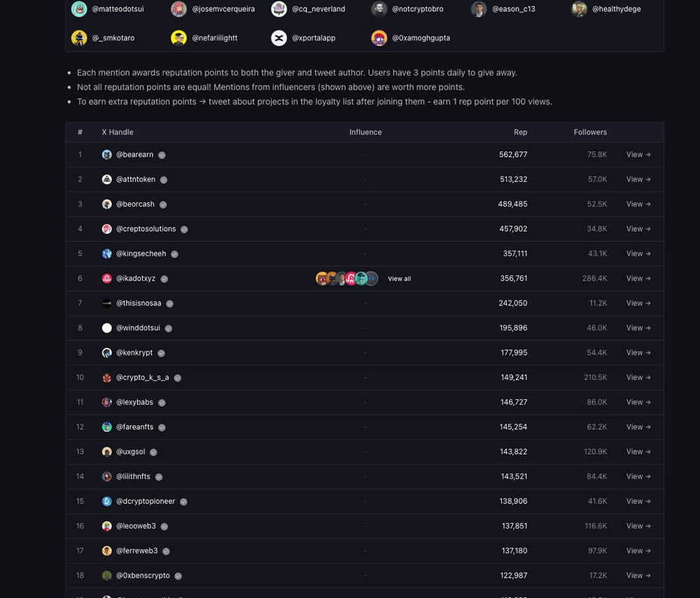The width and height of the screenshot is (700, 598).
Task: Click the verified badge beside @kenkrypt
Action: pos(161,353)
